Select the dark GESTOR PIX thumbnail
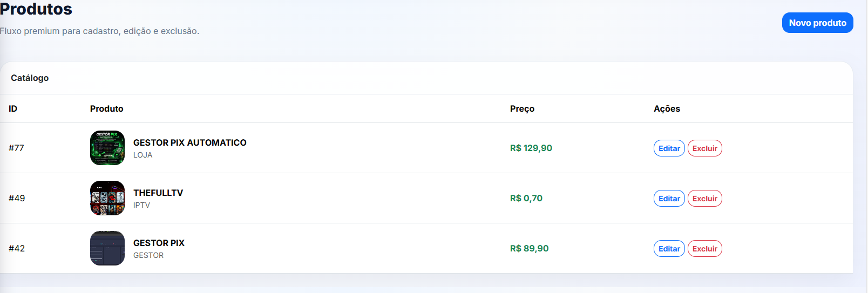The width and height of the screenshot is (868, 293). 107,248
